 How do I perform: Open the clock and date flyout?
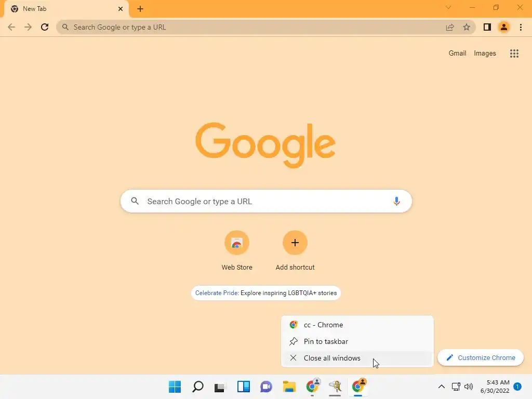tap(495, 387)
